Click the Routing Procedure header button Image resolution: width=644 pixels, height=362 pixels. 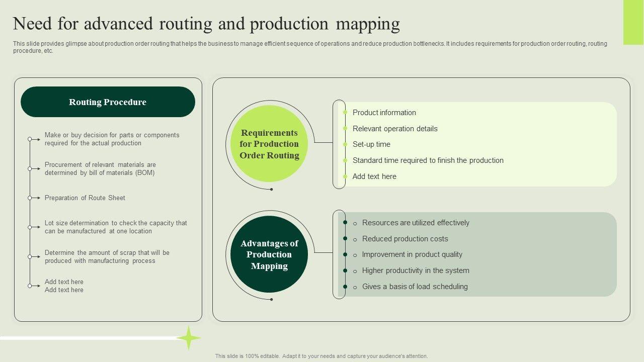pos(108,102)
